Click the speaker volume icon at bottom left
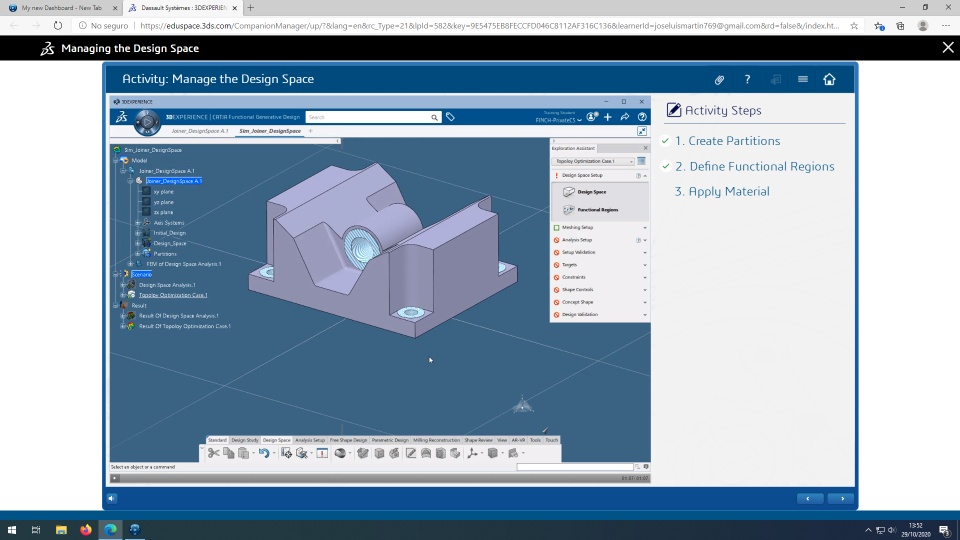The height and width of the screenshot is (540, 960). point(111,498)
